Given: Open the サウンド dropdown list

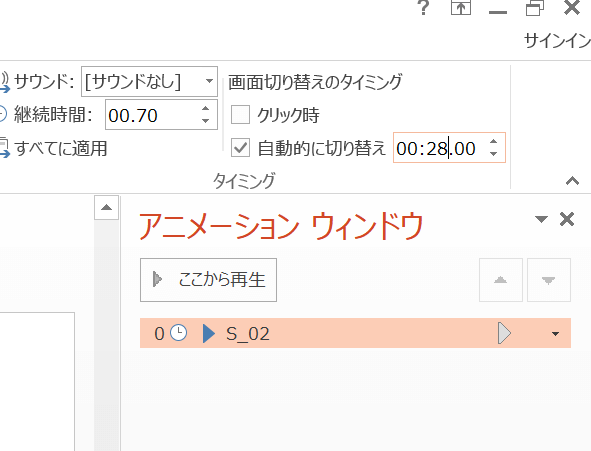Looking at the screenshot, I should [209, 81].
